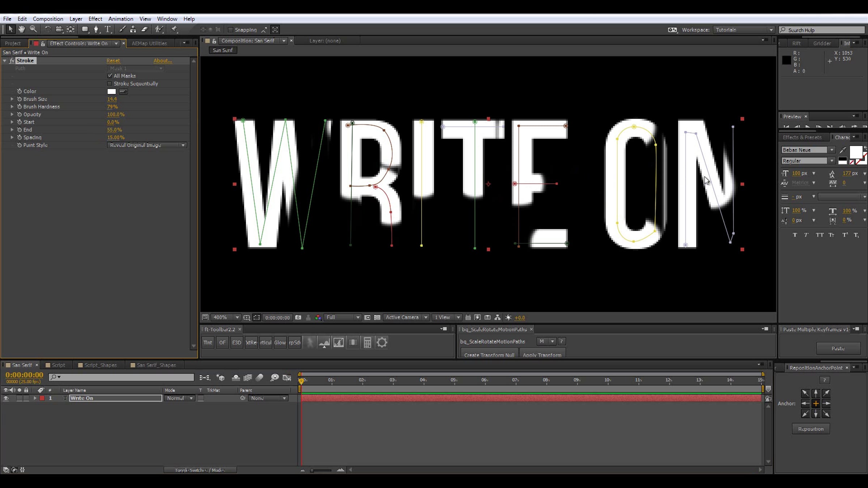Choose the Rotation tool

[47, 29]
